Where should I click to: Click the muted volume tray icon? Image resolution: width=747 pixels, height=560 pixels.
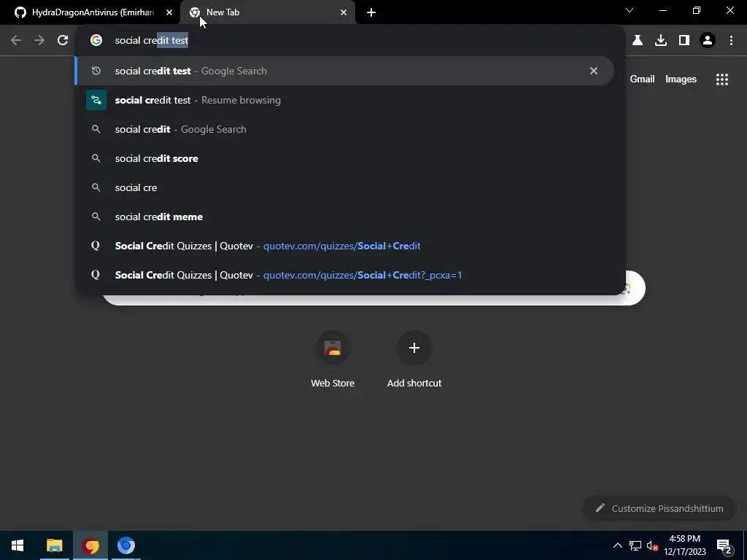tap(652, 545)
